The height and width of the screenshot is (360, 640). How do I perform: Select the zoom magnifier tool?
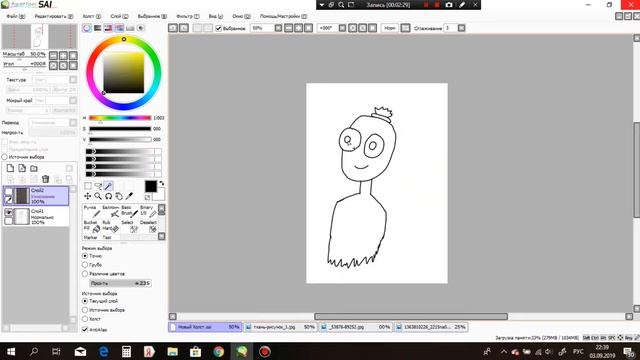98,196
